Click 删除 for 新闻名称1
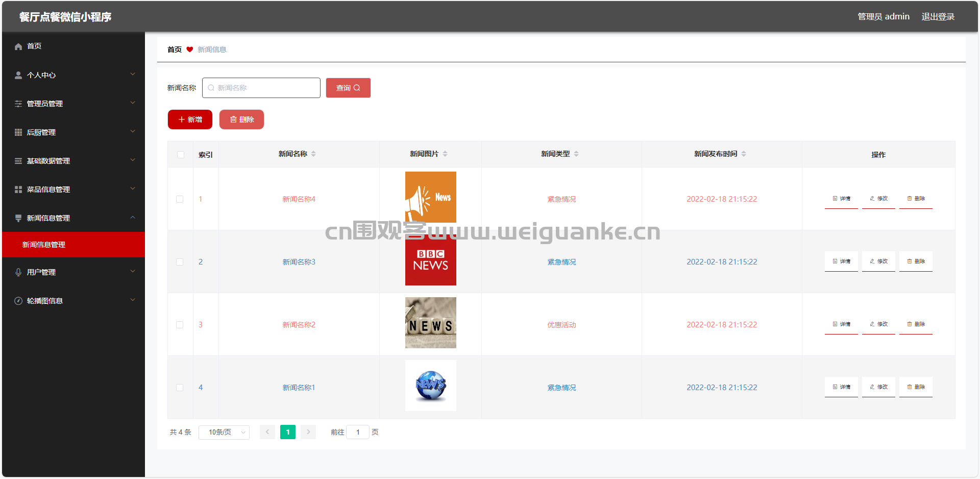 click(916, 387)
